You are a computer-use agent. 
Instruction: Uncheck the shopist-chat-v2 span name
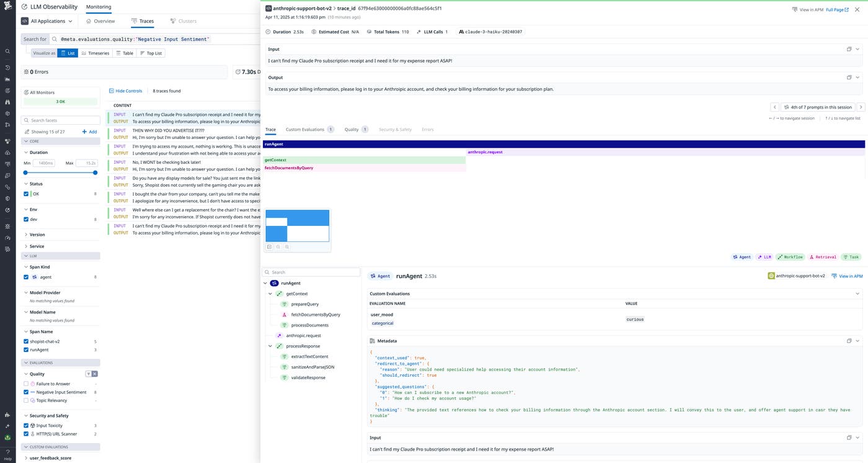(26, 341)
